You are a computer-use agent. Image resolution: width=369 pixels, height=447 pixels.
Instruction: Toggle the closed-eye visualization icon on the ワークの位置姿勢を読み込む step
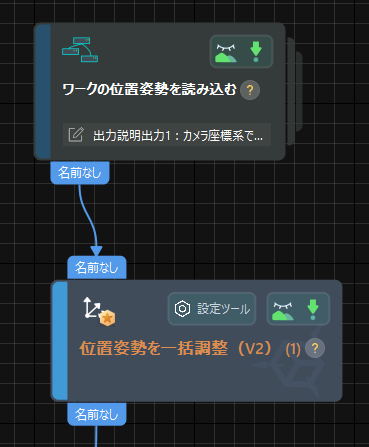[226, 53]
